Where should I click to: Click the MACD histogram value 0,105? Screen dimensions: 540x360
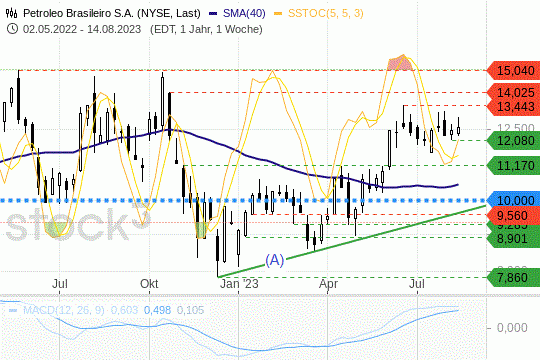[x=190, y=310]
